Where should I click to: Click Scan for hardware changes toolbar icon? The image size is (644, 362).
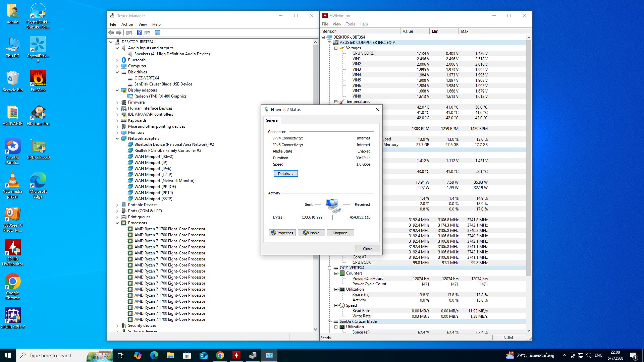(158, 33)
